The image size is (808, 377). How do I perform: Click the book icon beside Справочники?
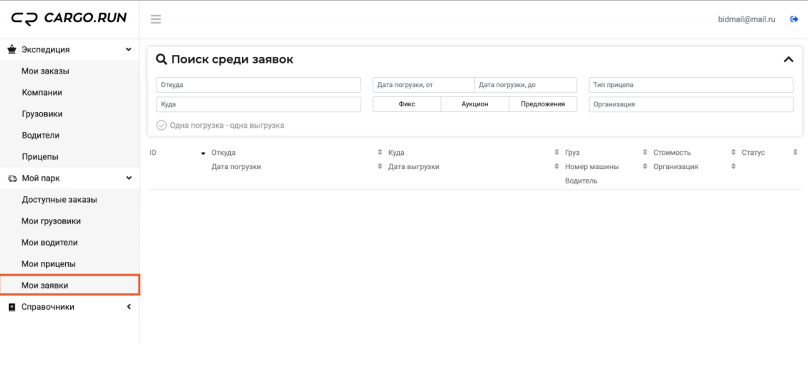12,307
